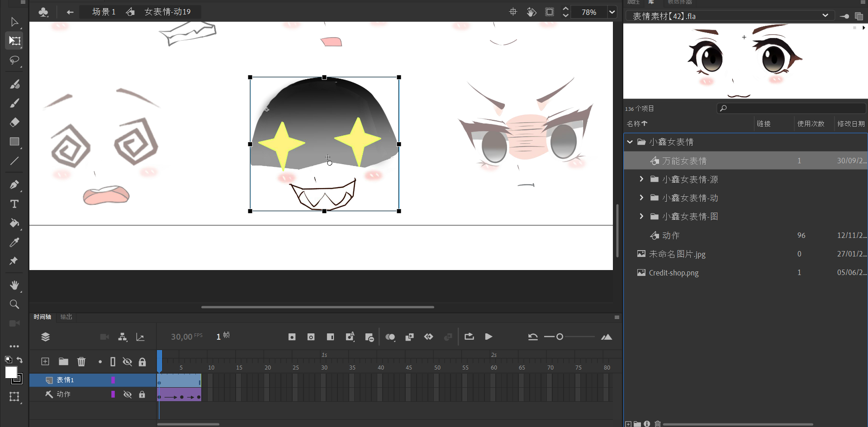Viewport: 868px width, 427px height.
Task: Unlock the 动作 layer
Action: tap(142, 394)
